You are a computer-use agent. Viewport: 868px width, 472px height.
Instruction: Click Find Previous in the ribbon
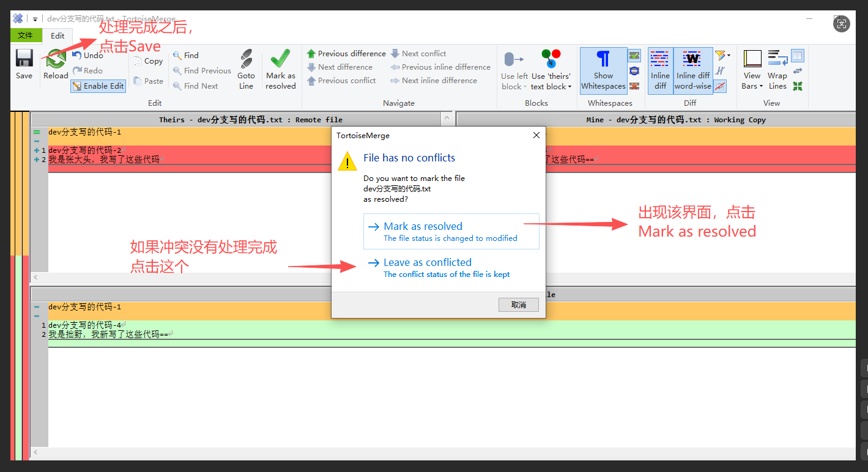[202, 70]
